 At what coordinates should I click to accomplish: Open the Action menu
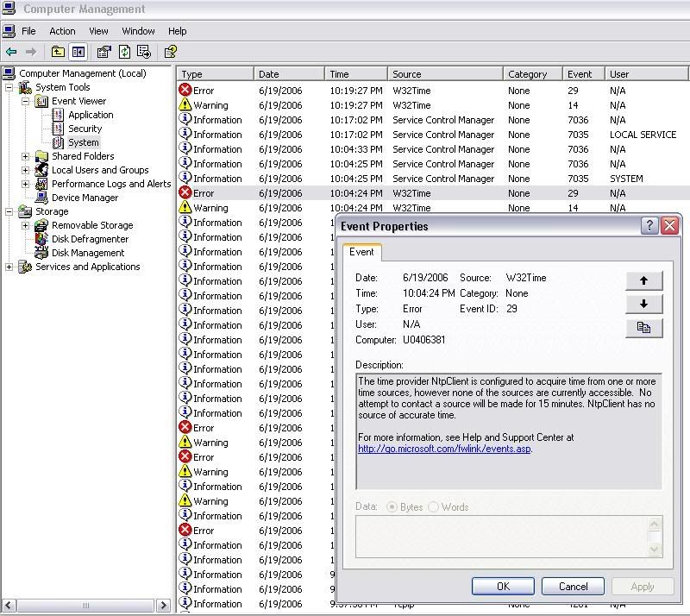(62, 31)
